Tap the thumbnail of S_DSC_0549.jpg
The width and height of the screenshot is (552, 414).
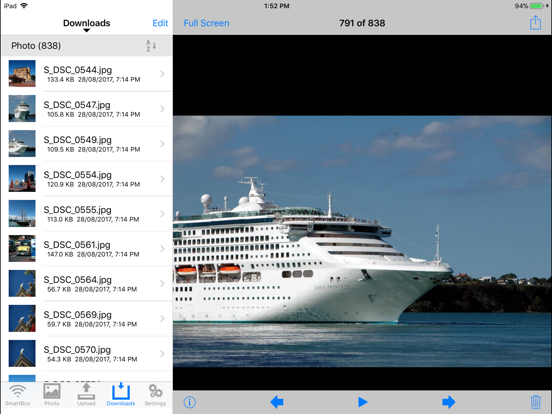click(22, 143)
